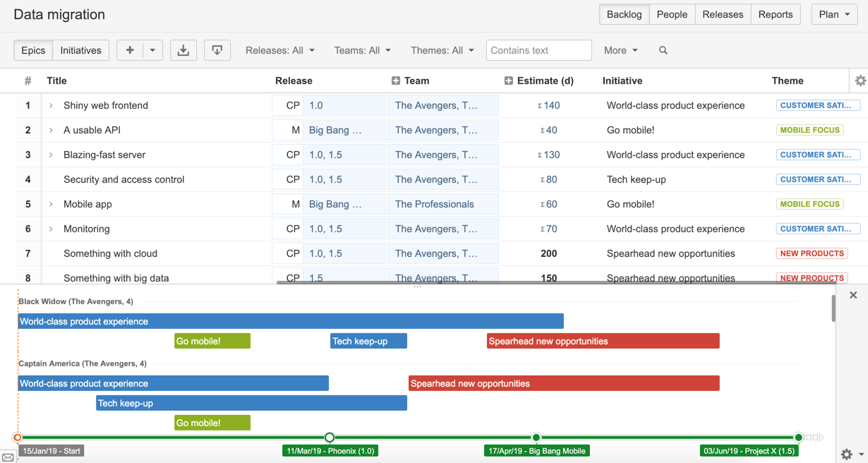Click the Security and access control title
This screenshot has width=868, height=463.
point(123,179)
